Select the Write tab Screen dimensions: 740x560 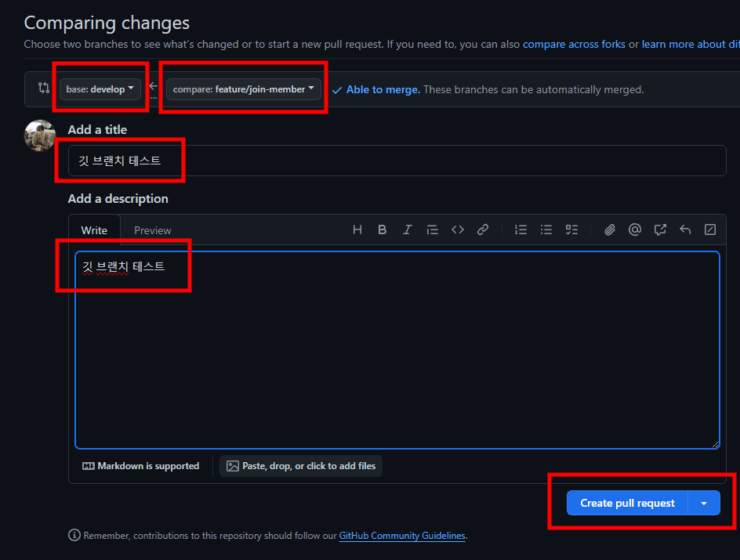click(94, 230)
